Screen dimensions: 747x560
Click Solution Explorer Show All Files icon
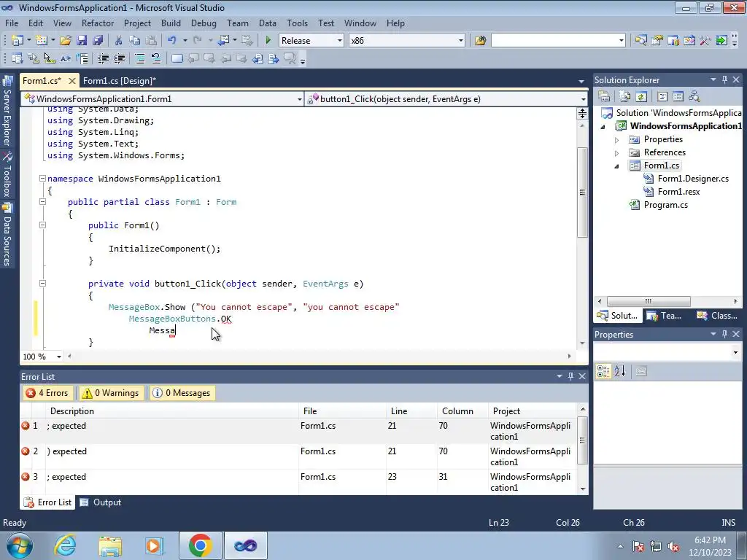click(x=625, y=97)
